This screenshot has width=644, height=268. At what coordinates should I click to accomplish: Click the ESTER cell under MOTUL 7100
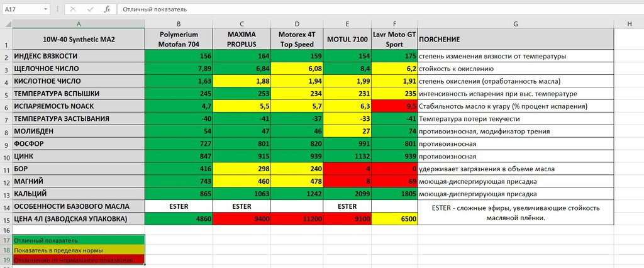(347, 206)
